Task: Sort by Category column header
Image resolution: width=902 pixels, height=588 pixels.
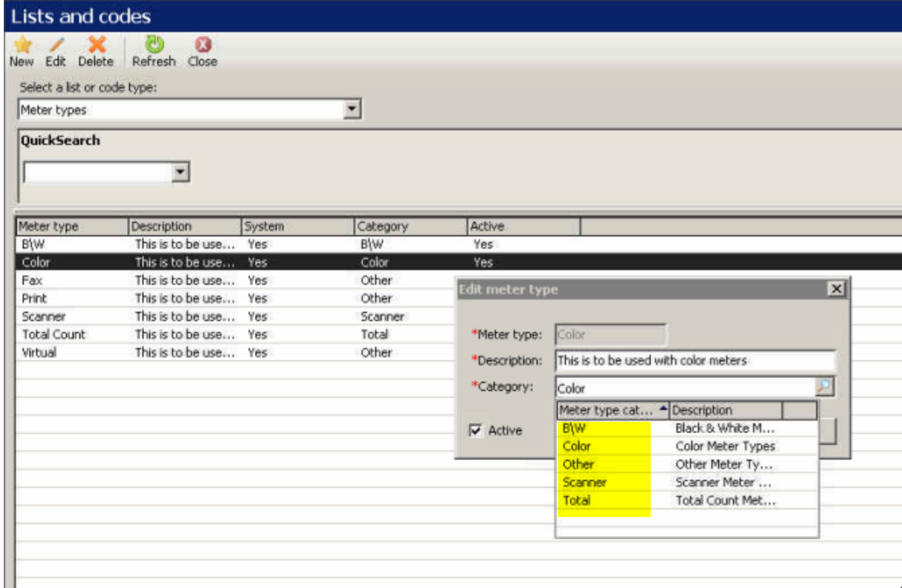Action: pos(411,226)
